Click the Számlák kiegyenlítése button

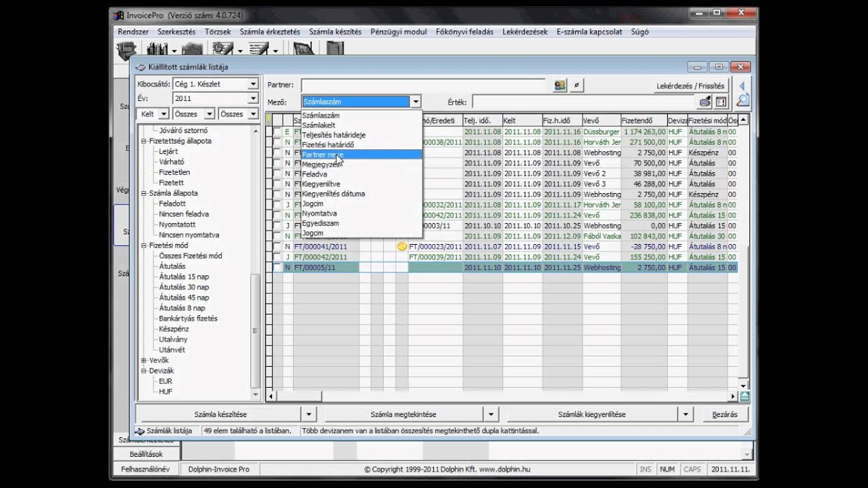[x=592, y=414]
